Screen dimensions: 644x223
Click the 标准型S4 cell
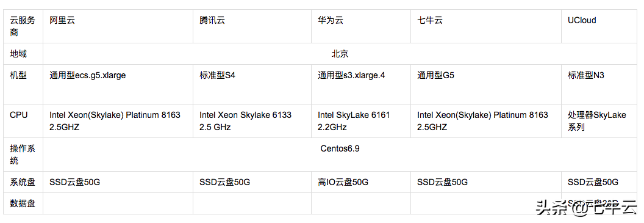pos(252,84)
